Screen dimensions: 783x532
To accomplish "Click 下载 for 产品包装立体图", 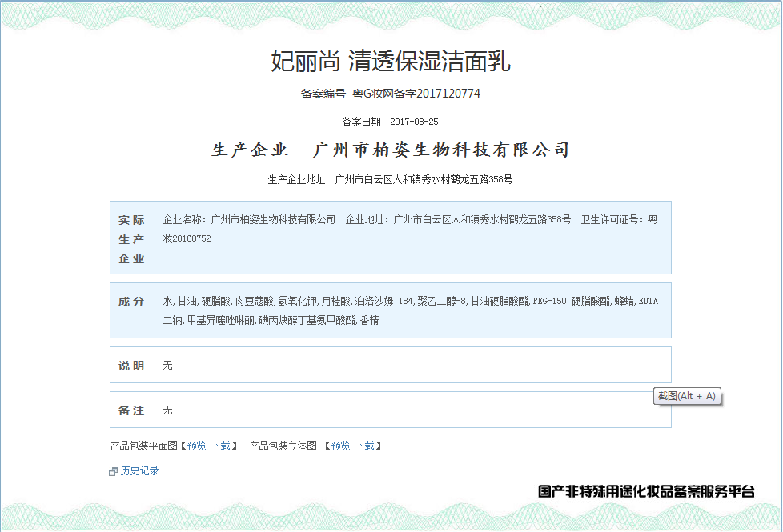I will [x=365, y=446].
